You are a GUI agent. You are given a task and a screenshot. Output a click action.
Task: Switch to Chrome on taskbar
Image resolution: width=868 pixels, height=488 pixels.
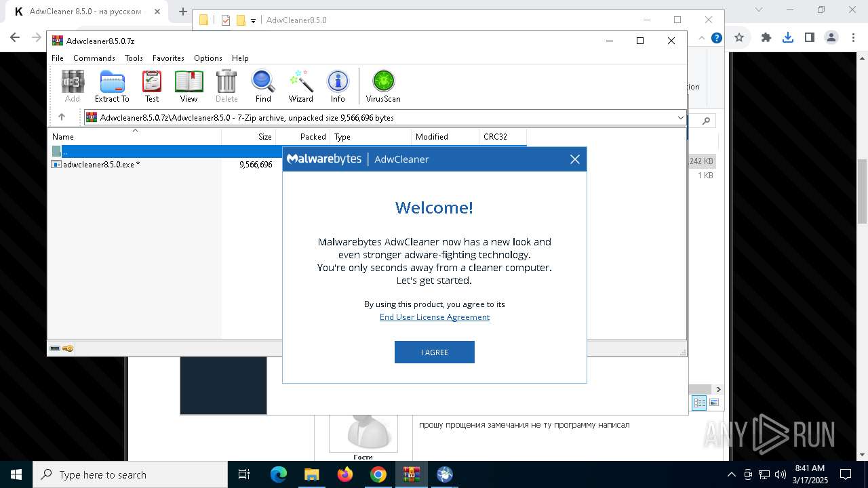click(x=378, y=474)
